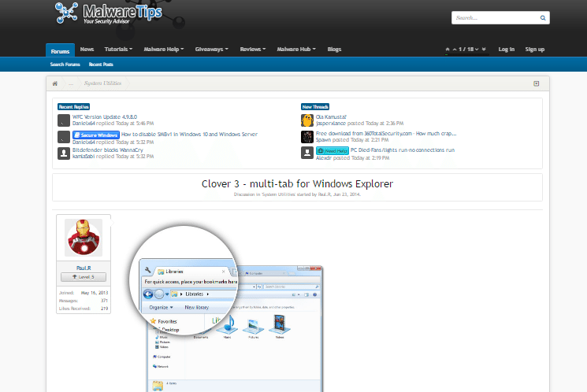Click Raul.R's Iron Man avatar
This screenshot has height=392, width=587.
pos(84,238)
